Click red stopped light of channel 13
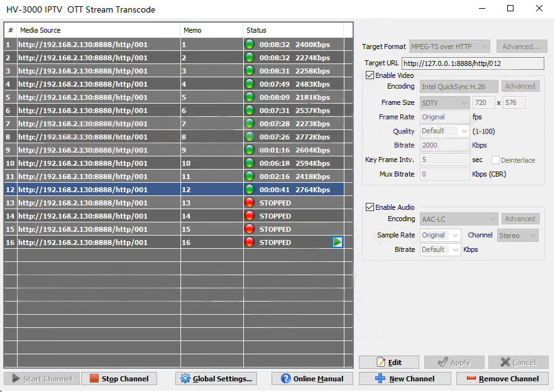The image size is (555, 392). [250, 202]
